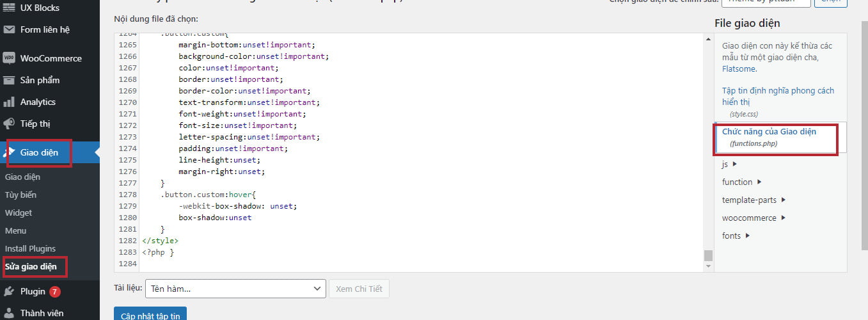The image size is (868, 320).
Task: Click the Sản phẩm box icon
Action: [x=9, y=80]
